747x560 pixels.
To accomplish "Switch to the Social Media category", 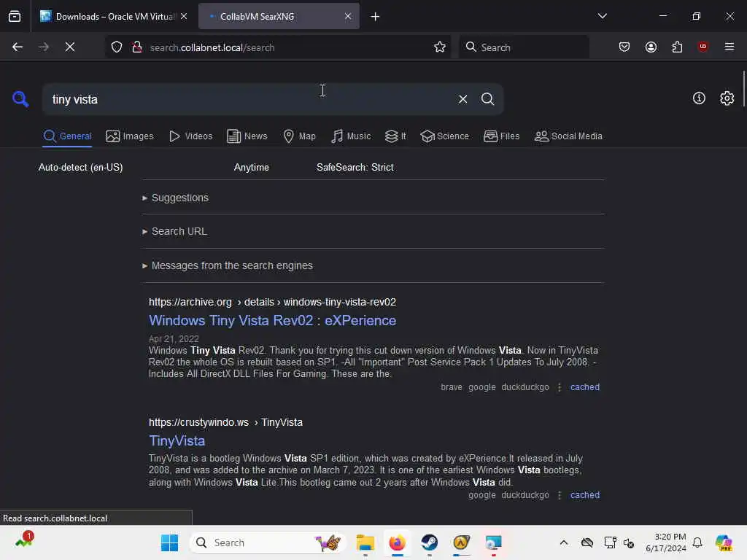I will 568,136.
